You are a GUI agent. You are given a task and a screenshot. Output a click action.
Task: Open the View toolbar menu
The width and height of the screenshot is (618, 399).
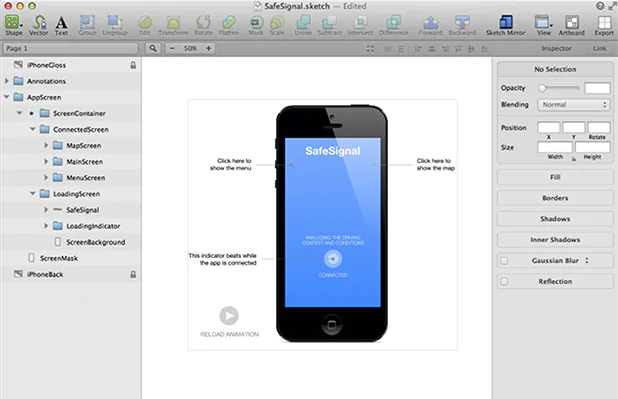(543, 22)
